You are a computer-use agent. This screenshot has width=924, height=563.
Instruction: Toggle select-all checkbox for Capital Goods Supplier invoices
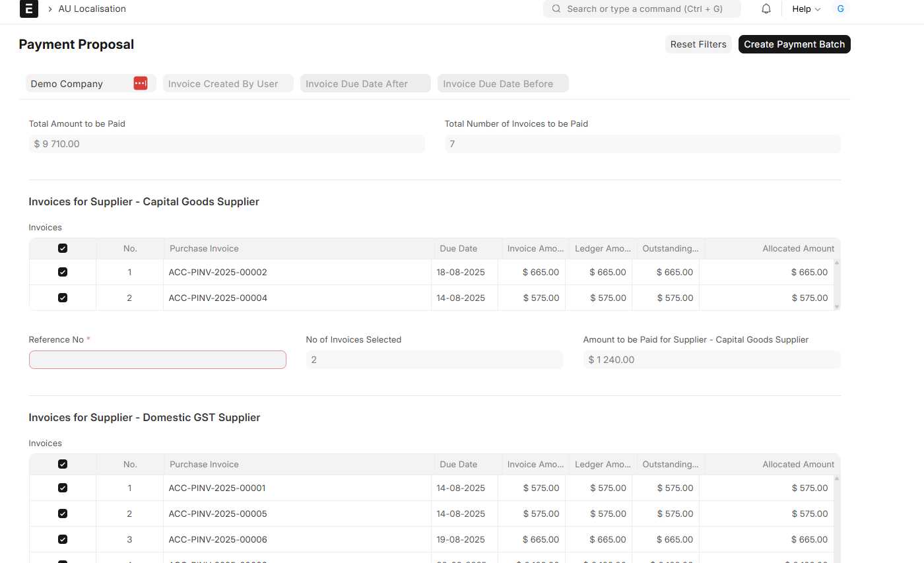63,249
